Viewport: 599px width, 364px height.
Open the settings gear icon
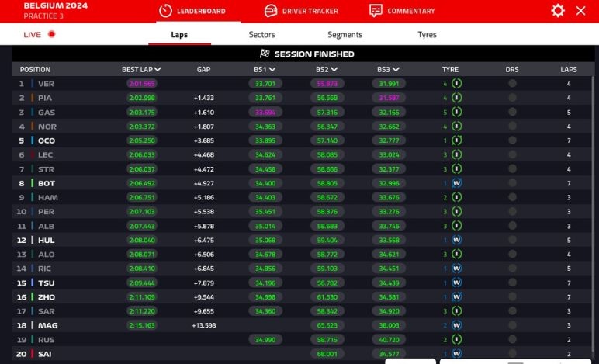557,11
